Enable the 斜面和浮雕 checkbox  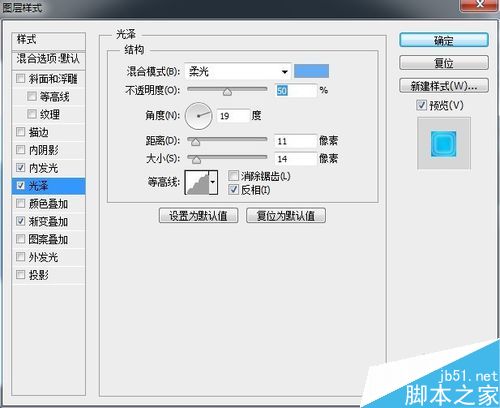[21, 79]
